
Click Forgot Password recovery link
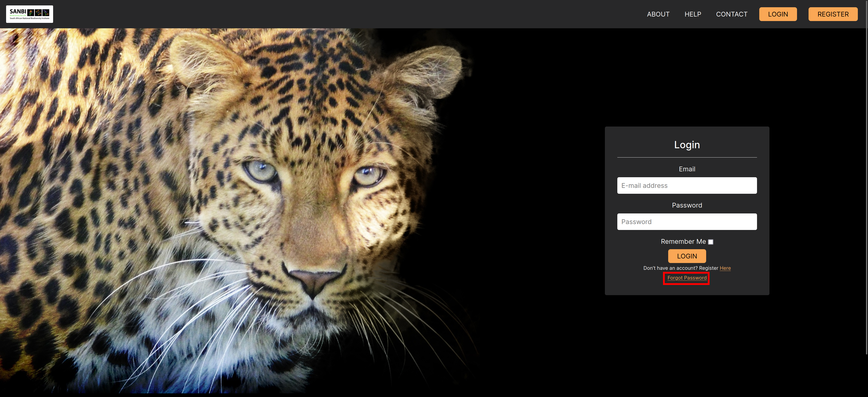[x=686, y=277]
